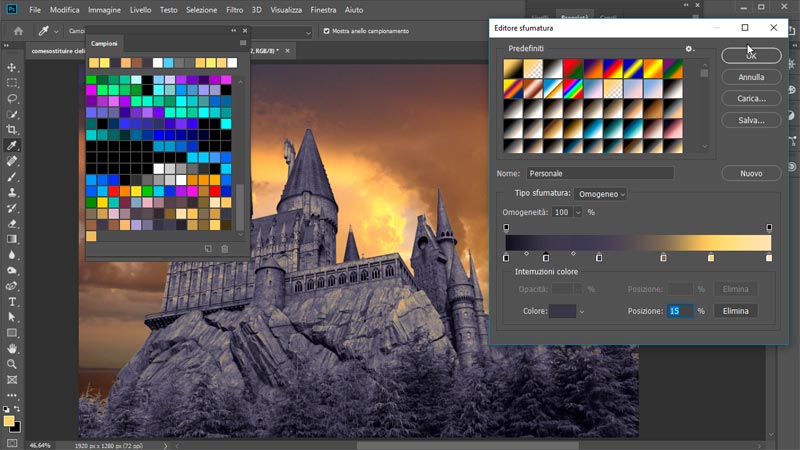
Task: Select the Zoom tool
Action: click(12, 364)
